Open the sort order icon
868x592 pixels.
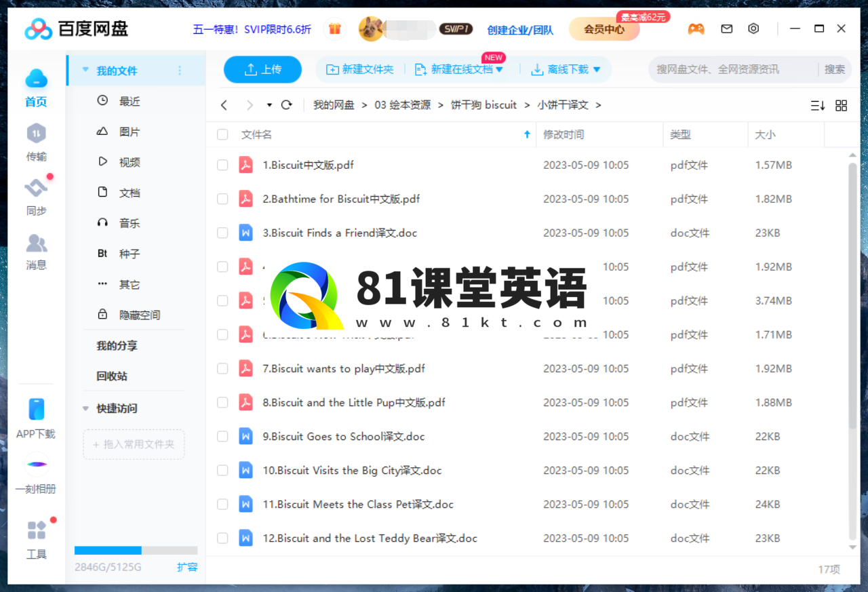817,105
